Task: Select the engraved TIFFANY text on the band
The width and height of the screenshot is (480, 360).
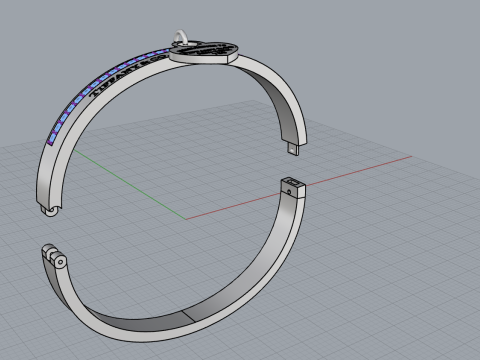Action: pyautogui.click(x=128, y=76)
